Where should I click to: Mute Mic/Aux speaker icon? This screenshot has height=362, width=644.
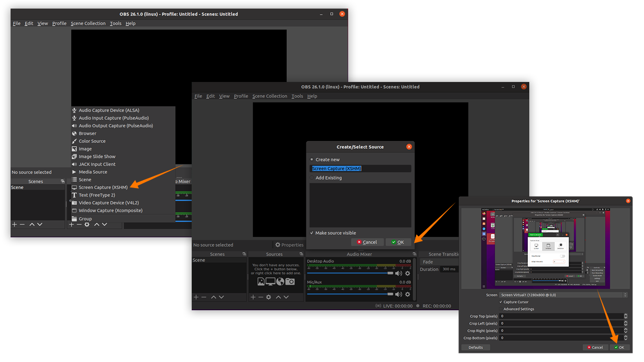(x=398, y=295)
